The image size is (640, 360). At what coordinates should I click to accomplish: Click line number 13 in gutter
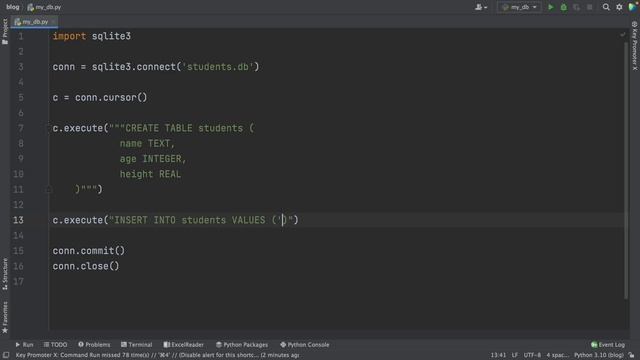point(18,220)
